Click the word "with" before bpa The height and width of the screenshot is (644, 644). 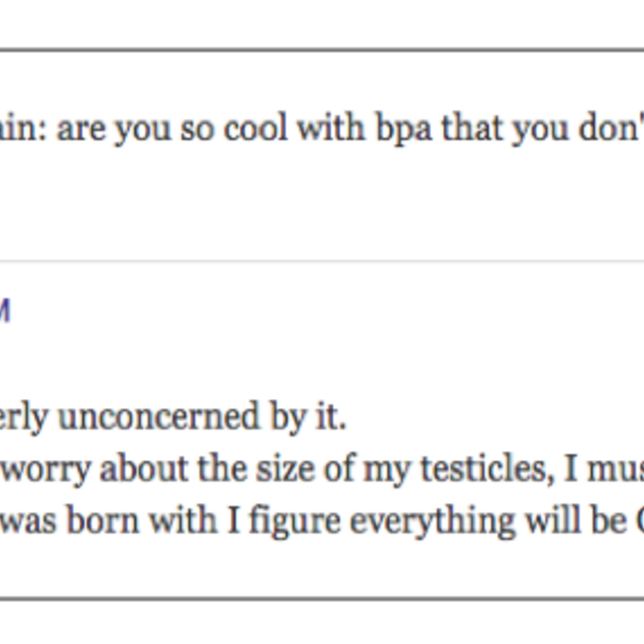tap(331, 128)
